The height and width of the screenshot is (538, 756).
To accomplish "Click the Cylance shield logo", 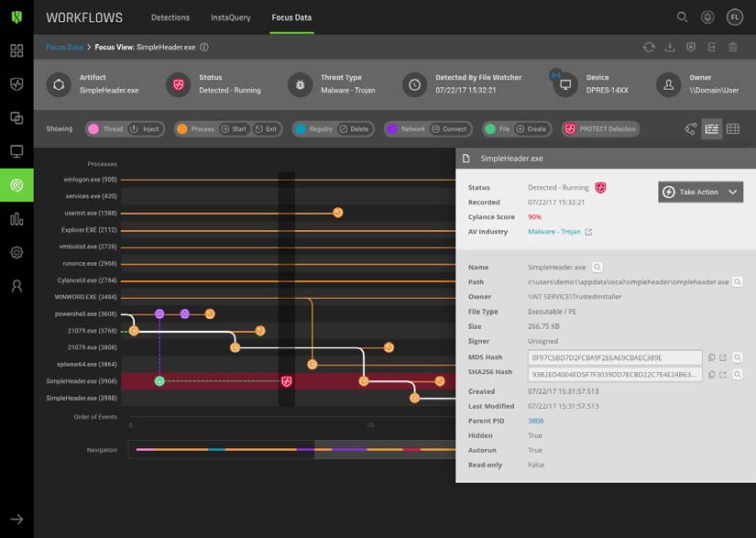I will (x=16, y=16).
